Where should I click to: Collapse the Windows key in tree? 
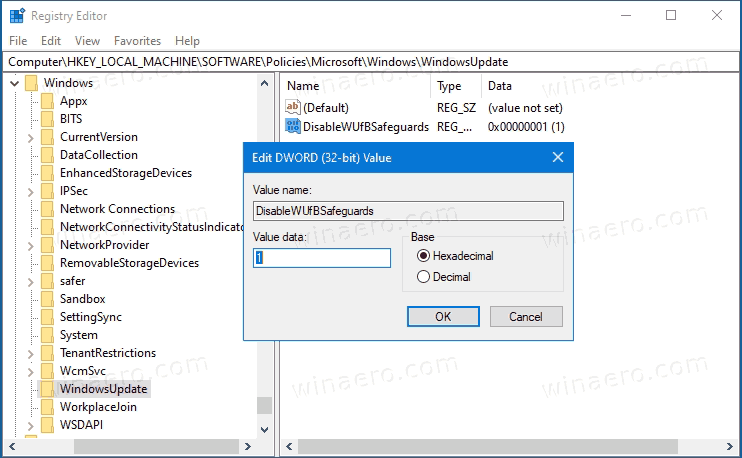15,84
